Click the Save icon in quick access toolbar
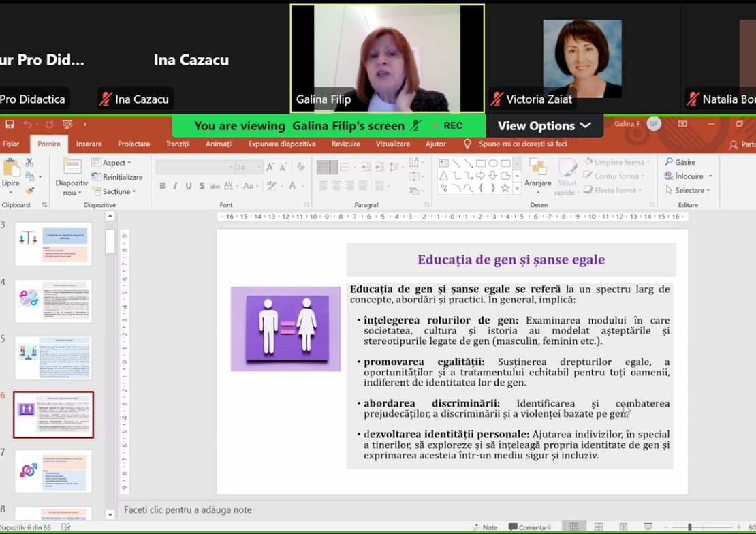The height and width of the screenshot is (534, 756). pos(10,125)
